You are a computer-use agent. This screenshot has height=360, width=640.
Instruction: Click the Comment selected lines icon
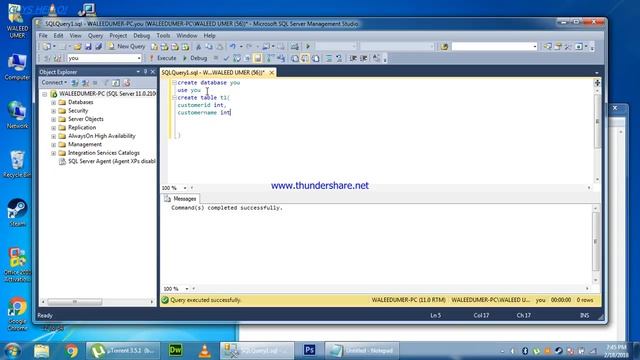pyautogui.click(x=329, y=58)
